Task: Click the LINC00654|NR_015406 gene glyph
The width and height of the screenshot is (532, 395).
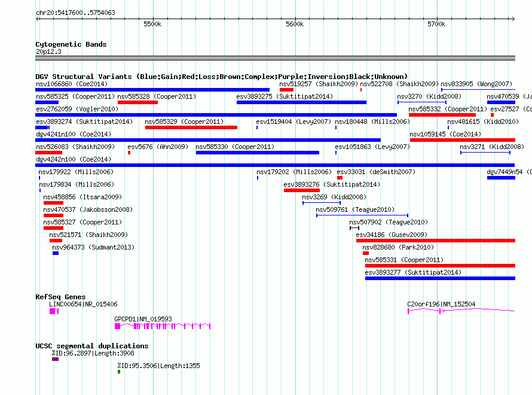Action: 54,311
